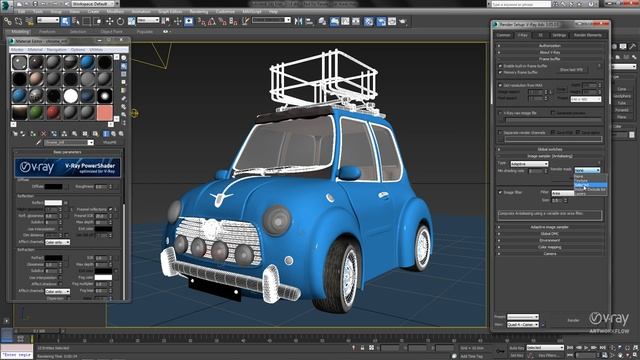Open Graph Editors menu

point(171,12)
